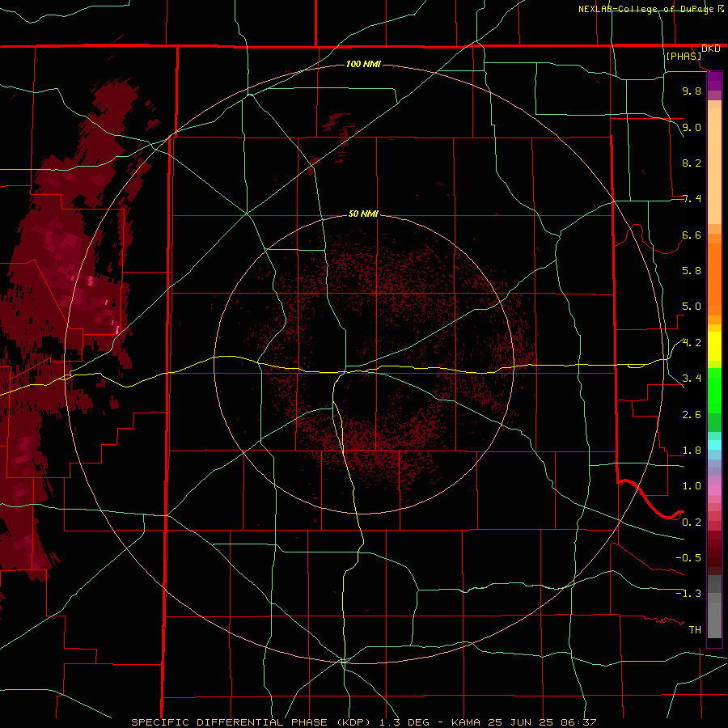Click the -1.3 value on the color scale

click(x=688, y=594)
